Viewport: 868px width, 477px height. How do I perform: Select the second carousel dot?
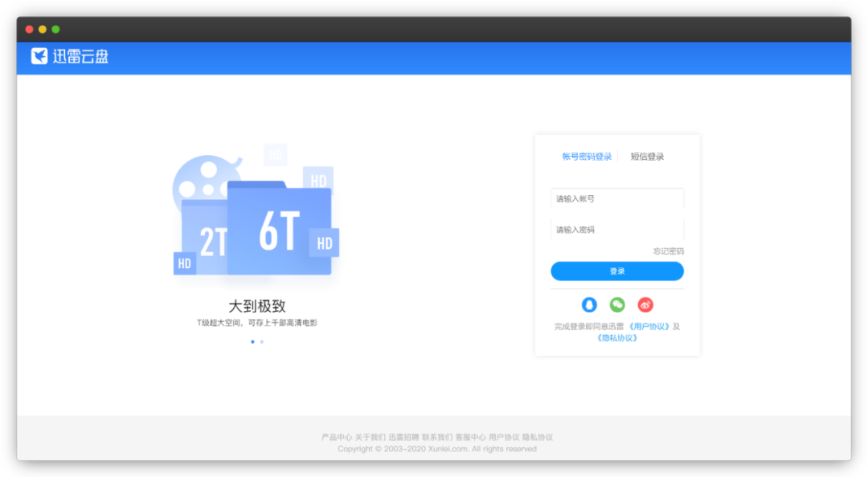tap(262, 342)
